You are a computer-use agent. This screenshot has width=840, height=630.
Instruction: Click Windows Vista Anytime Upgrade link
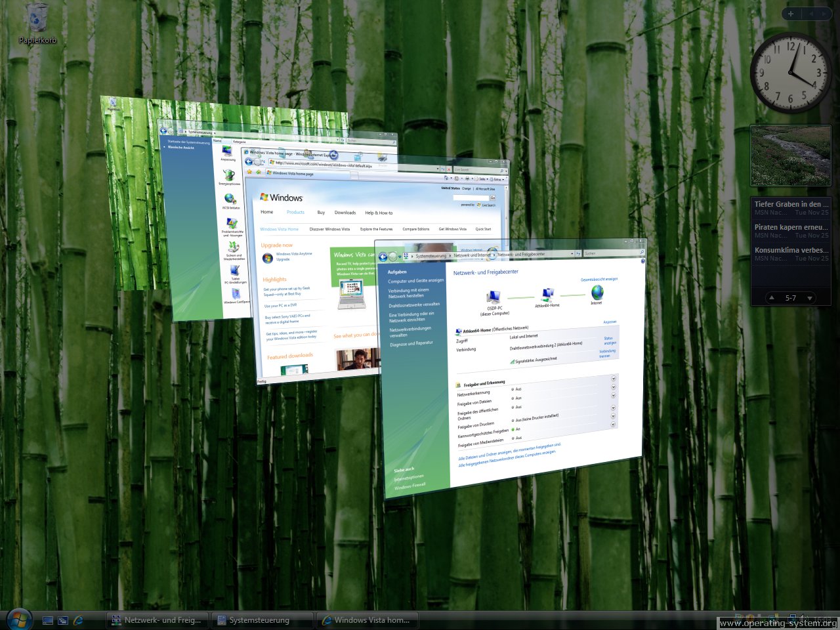294,256
